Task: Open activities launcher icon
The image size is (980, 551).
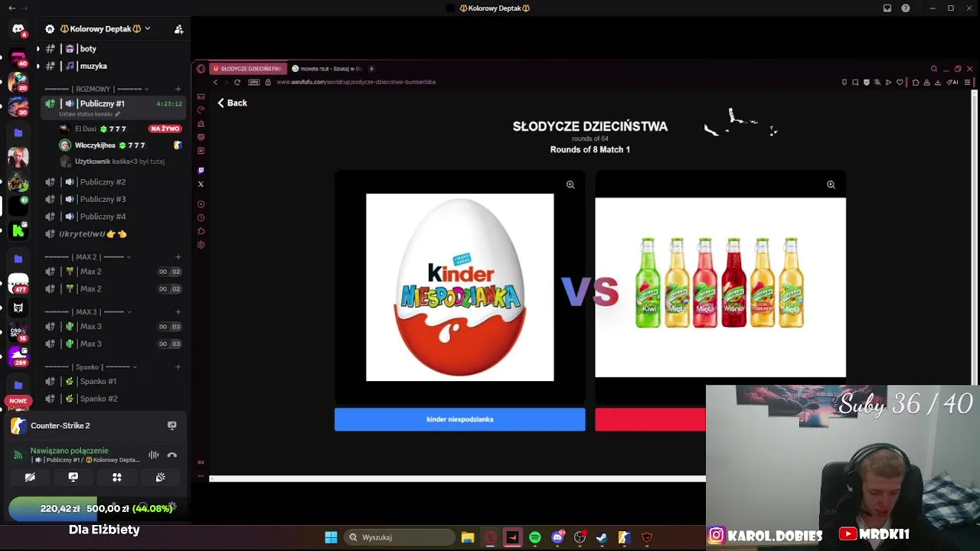Action: (x=117, y=478)
